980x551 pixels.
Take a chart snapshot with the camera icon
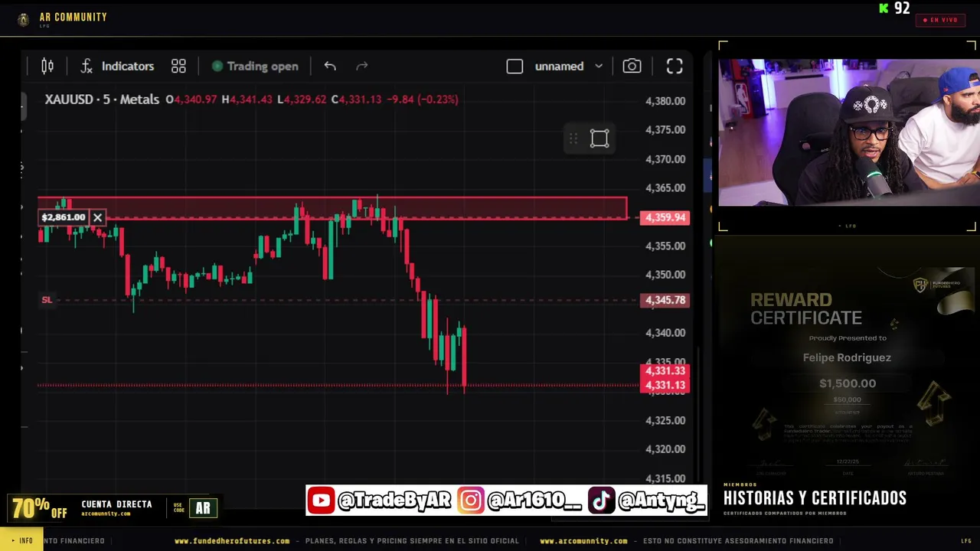point(632,67)
